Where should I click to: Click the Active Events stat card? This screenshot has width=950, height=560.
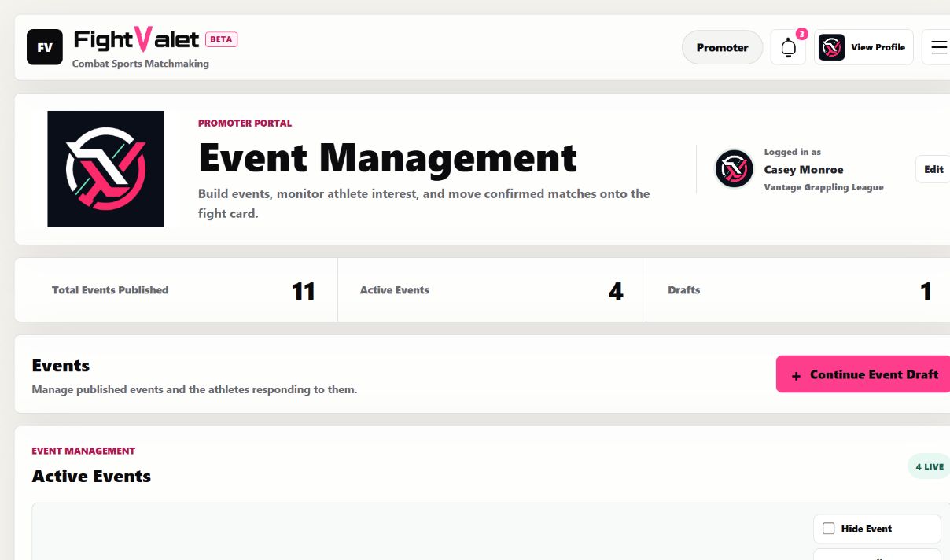[x=492, y=290]
